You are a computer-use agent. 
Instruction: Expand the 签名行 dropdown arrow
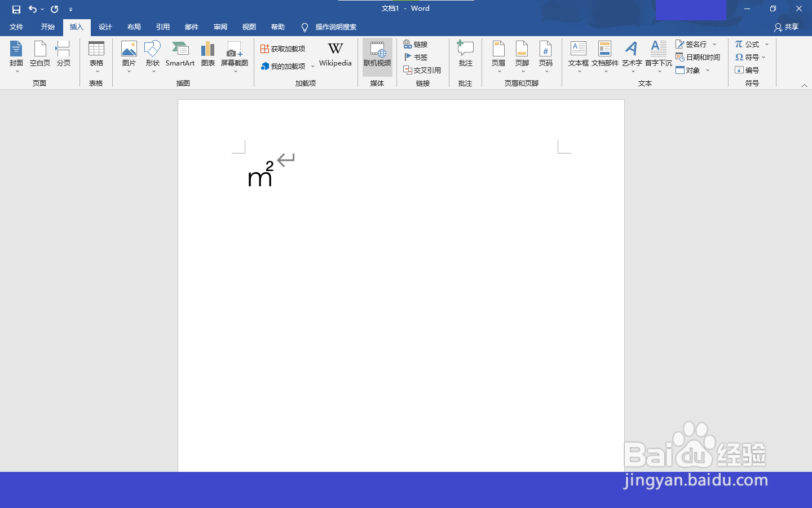click(714, 44)
